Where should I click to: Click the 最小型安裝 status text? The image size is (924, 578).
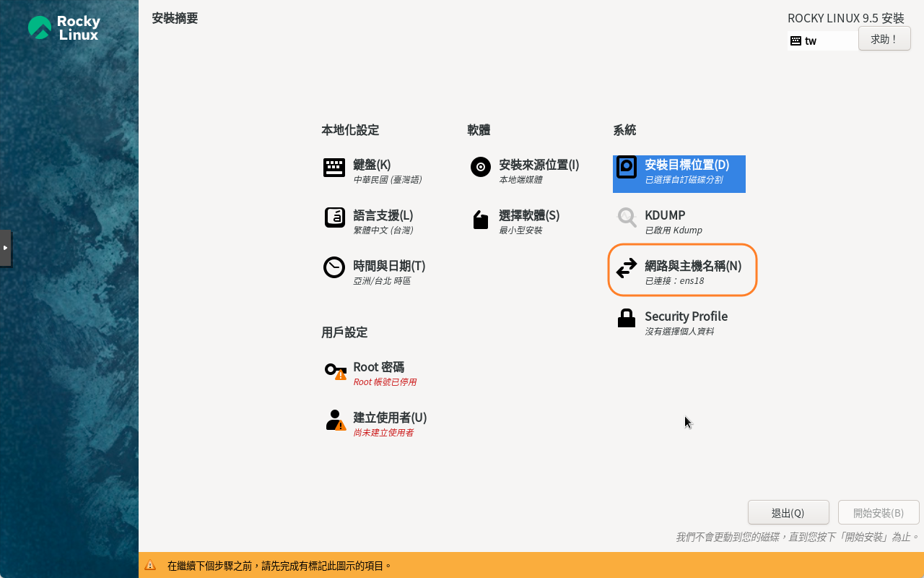pos(520,230)
